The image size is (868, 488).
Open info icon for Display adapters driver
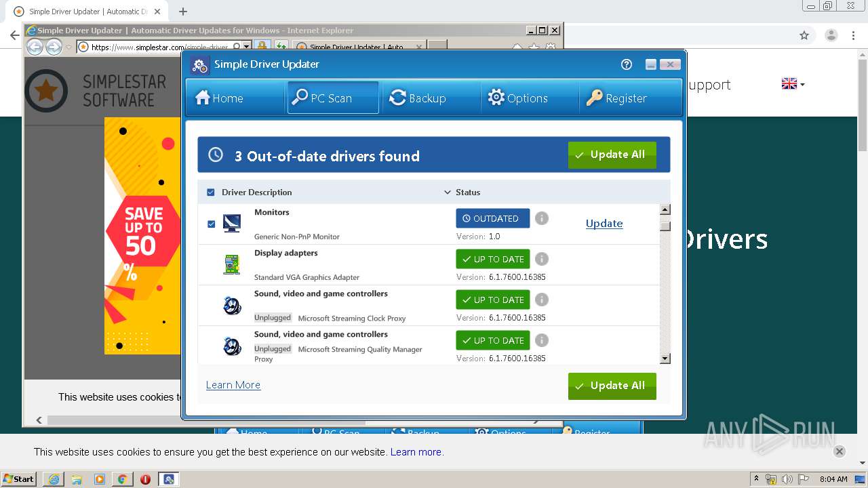tap(542, 259)
